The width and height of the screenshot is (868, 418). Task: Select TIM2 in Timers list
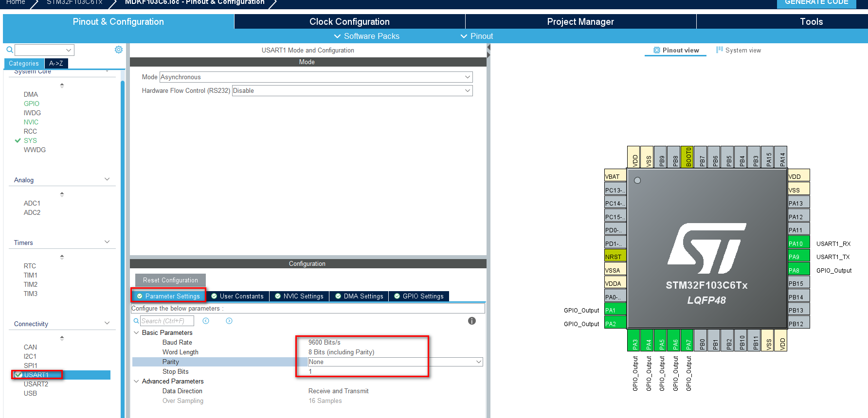[31, 284]
